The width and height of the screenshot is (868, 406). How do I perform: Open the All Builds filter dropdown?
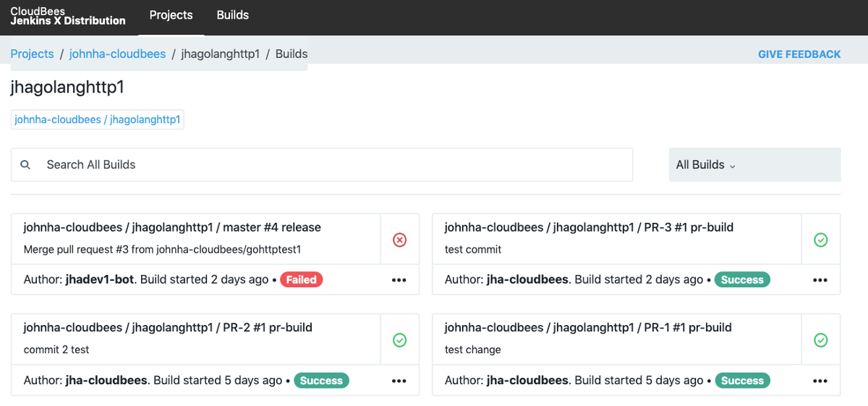pyautogui.click(x=754, y=165)
